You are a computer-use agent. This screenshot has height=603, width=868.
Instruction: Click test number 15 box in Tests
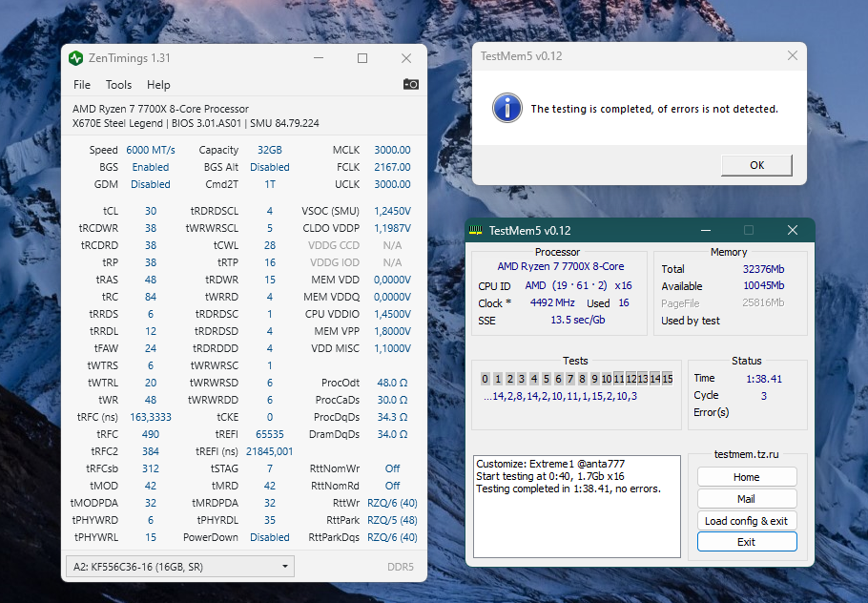point(668,379)
